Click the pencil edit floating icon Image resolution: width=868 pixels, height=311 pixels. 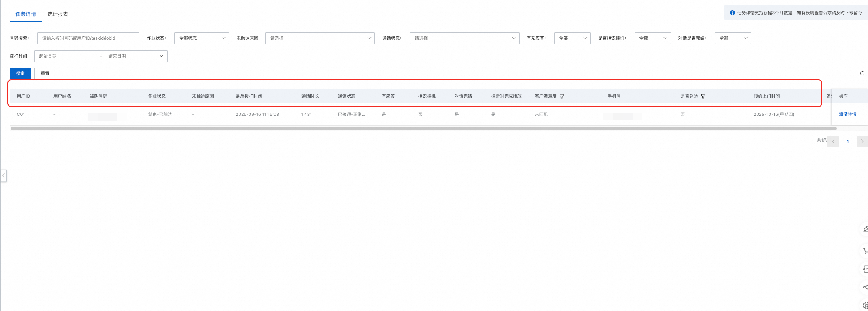(865, 229)
